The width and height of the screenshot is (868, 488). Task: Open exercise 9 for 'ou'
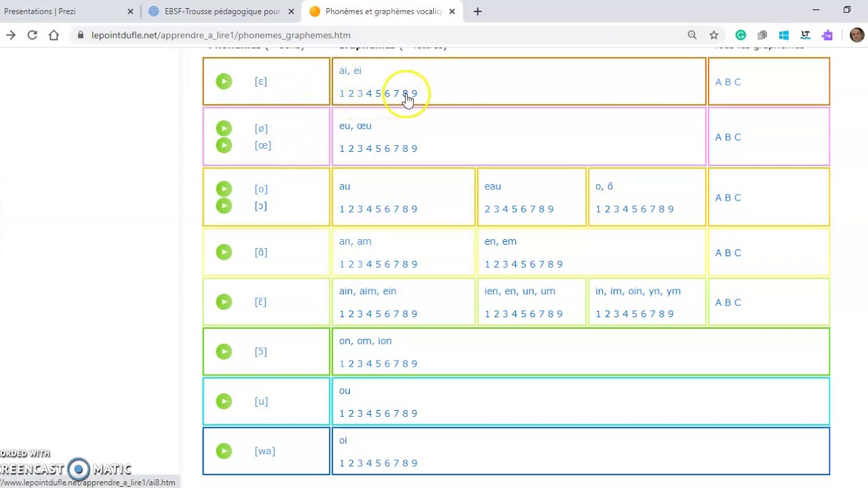414,413
